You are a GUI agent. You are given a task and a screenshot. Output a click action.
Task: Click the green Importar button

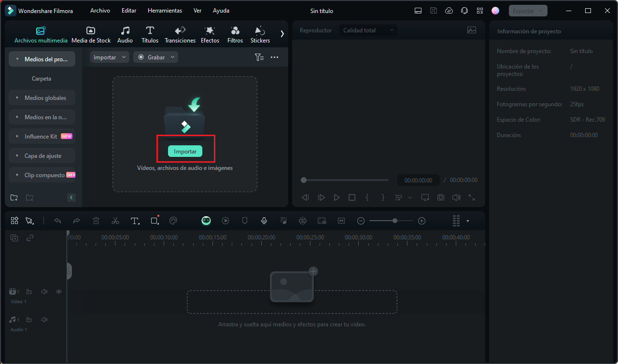tap(185, 152)
